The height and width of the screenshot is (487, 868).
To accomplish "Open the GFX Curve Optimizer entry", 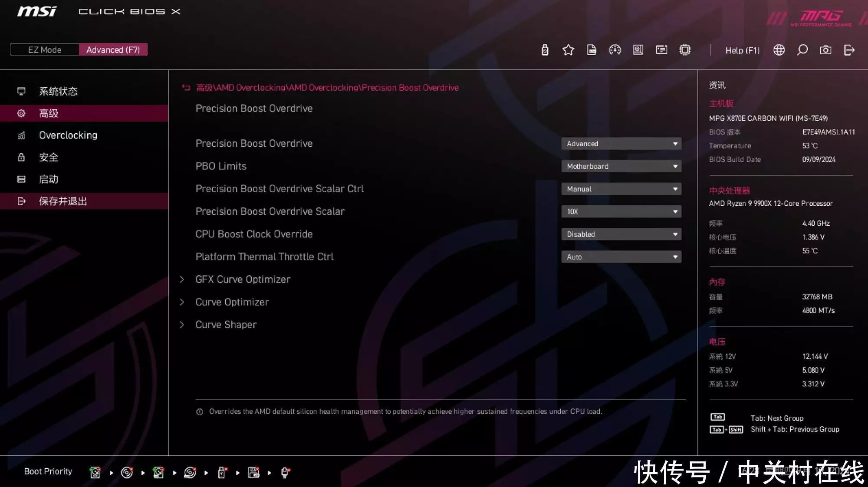I will [x=243, y=280].
